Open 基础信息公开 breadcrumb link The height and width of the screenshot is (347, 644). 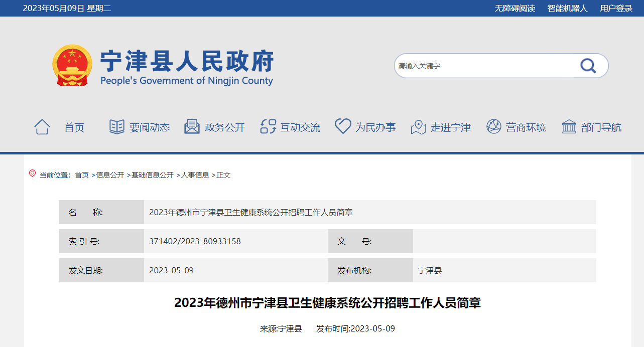click(153, 175)
